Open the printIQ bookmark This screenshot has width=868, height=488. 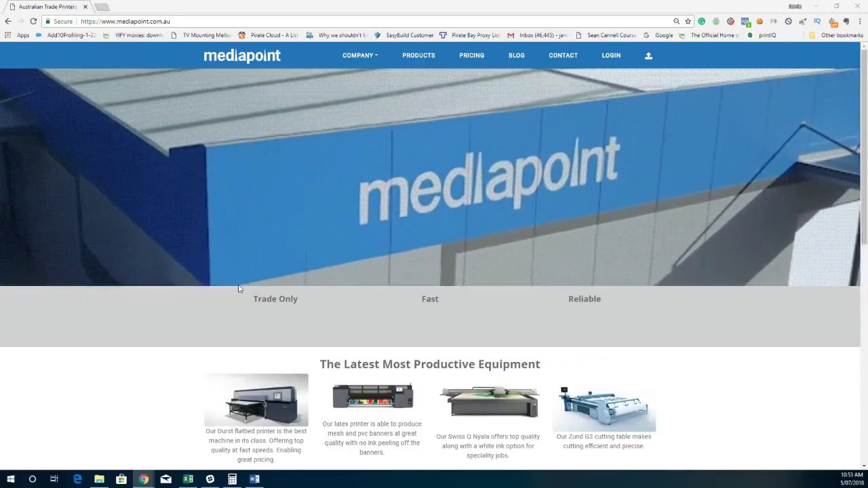762,35
